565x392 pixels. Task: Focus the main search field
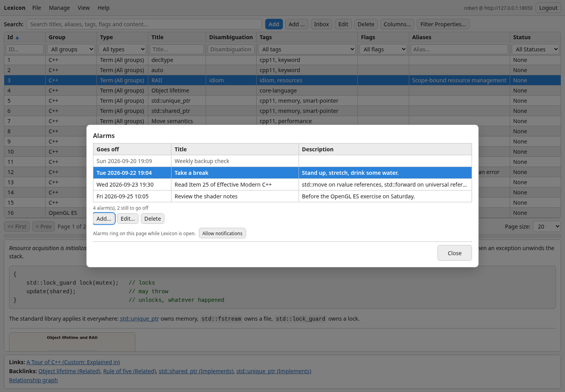click(x=144, y=24)
